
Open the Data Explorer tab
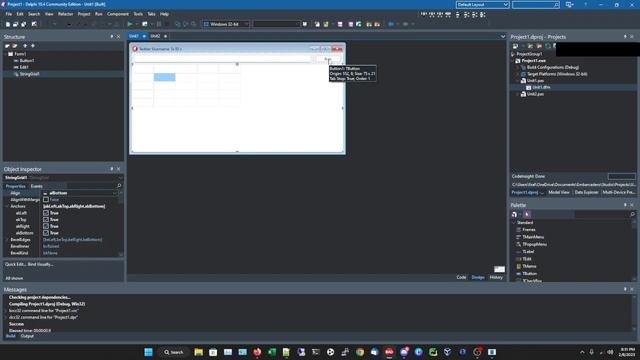click(x=586, y=192)
